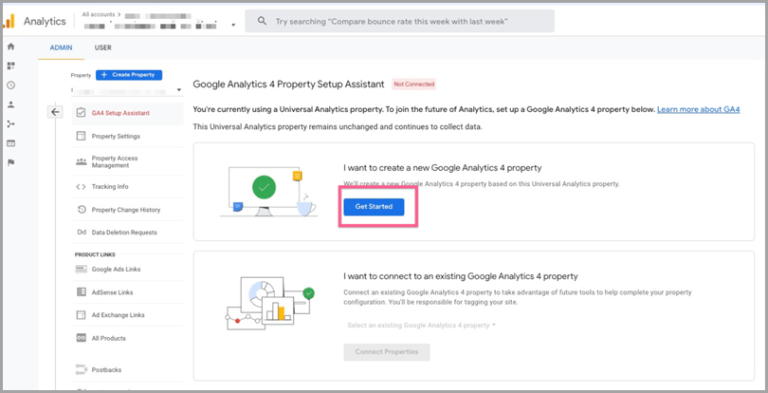Click the All Products icon
Screen dimensions: 768x393
pyautogui.click(x=81, y=338)
